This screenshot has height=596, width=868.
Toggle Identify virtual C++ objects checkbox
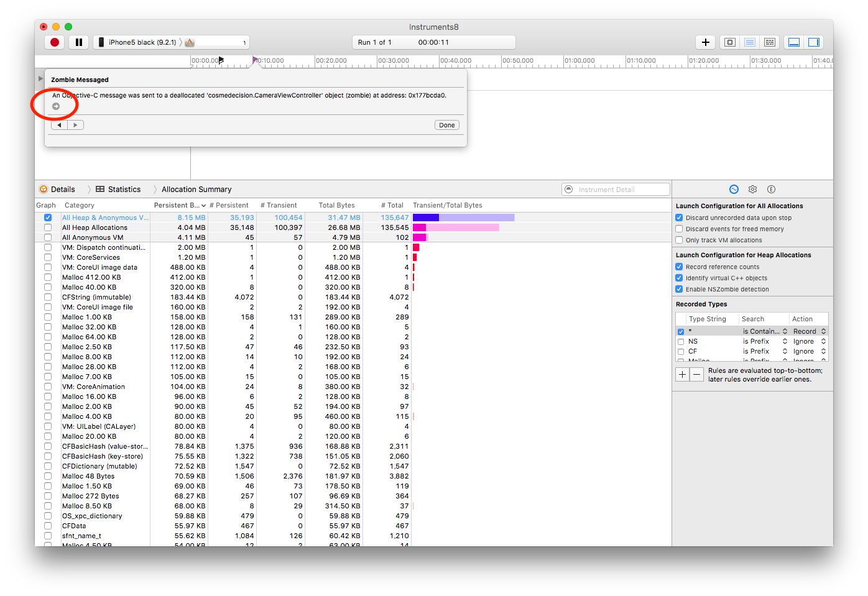click(x=679, y=278)
